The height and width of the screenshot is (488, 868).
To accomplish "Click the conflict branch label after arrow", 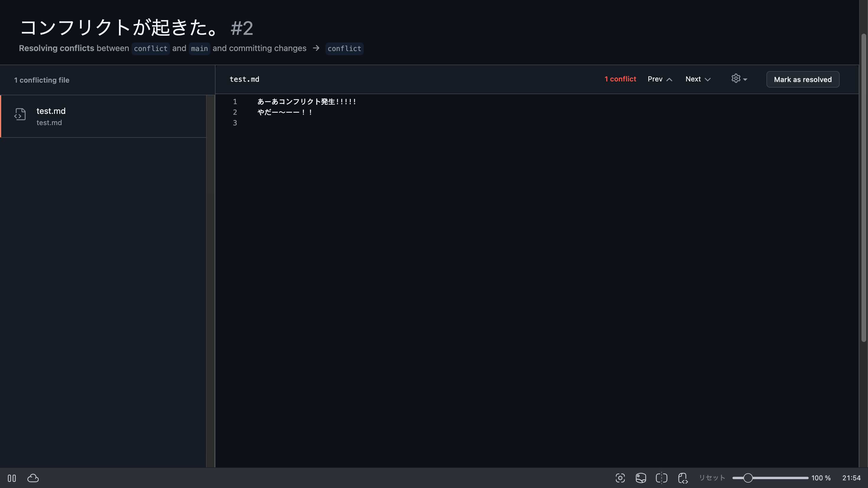I will pos(344,48).
